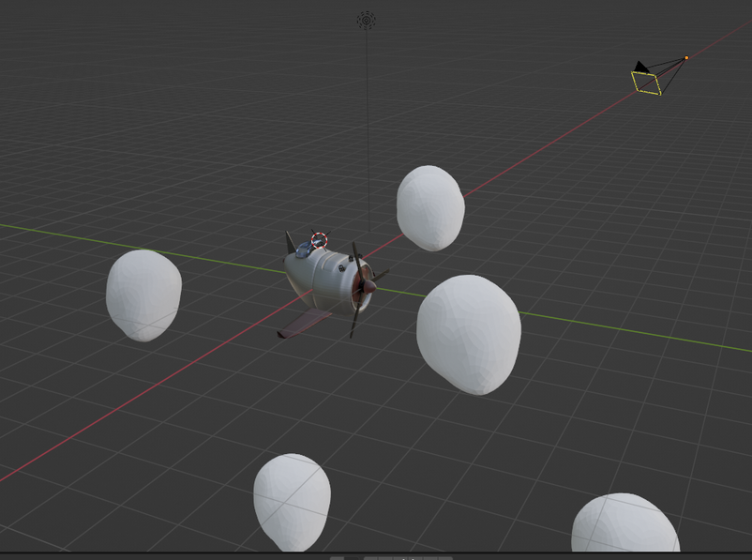Select the cloud in bottom-right corner
The height and width of the screenshot is (560, 752).
click(x=624, y=525)
